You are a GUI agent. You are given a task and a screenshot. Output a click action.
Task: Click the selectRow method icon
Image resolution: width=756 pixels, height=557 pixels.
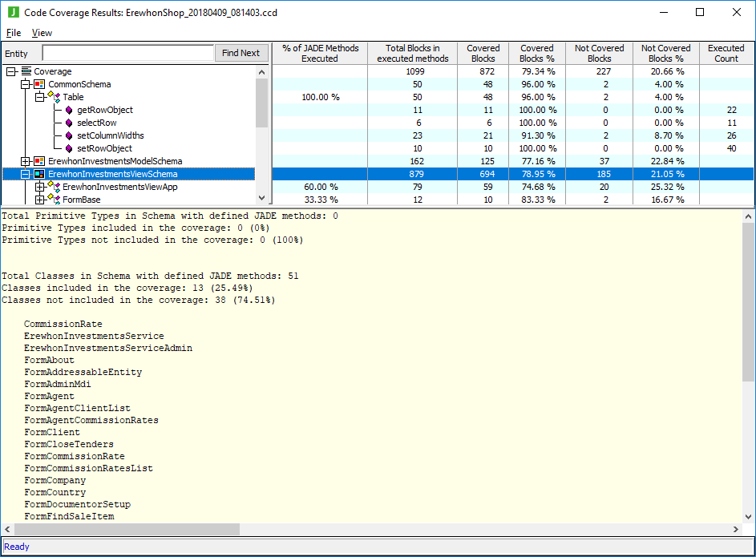pos(69,123)
